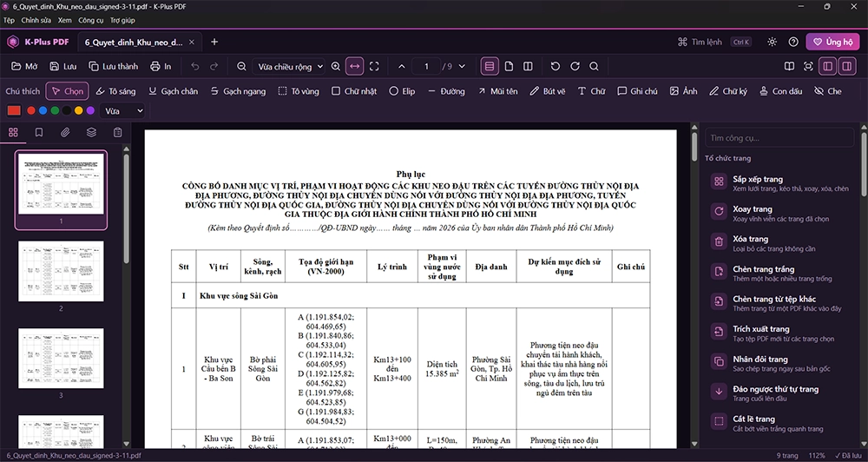This screenshot has height=462, width=868.
Task: Click the redo arrow icon
Action: pos(214,67)
